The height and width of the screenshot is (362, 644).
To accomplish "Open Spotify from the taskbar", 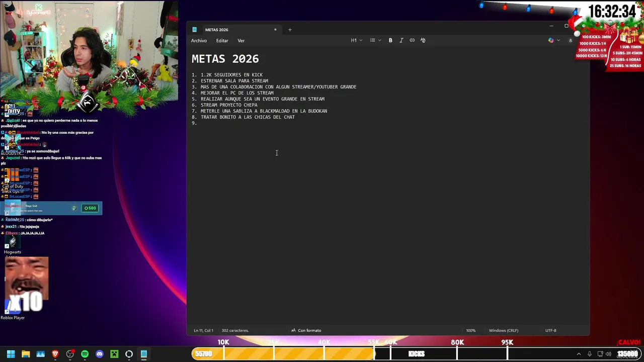I will (x=85, y=354).
